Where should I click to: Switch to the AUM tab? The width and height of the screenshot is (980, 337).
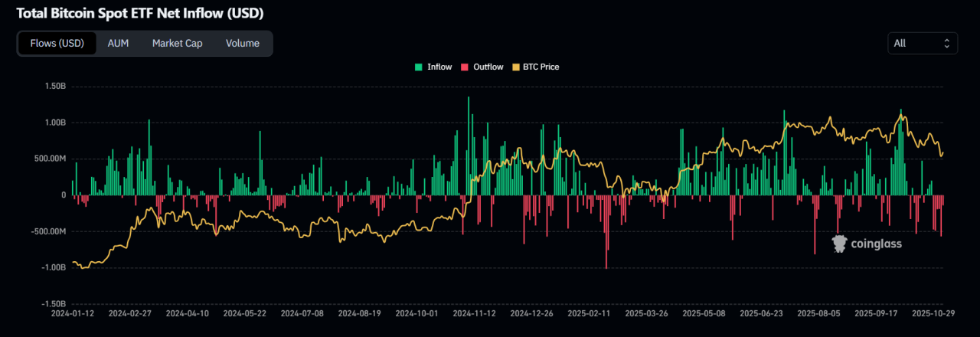tap(118, 44)
